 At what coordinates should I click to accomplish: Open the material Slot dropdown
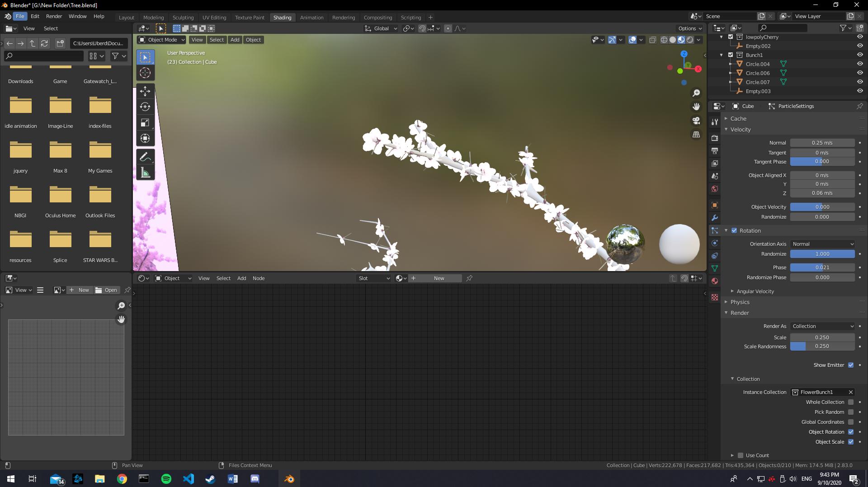coord(374,278)
